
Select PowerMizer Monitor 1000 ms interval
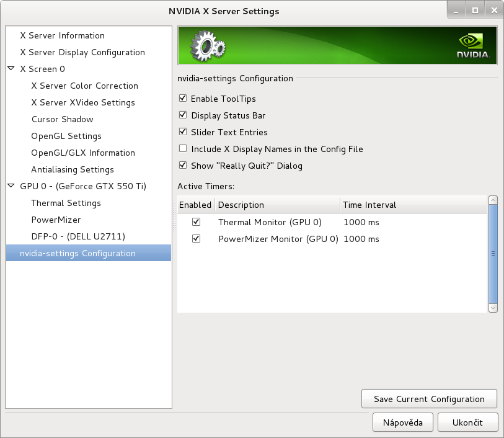point(361,239)
